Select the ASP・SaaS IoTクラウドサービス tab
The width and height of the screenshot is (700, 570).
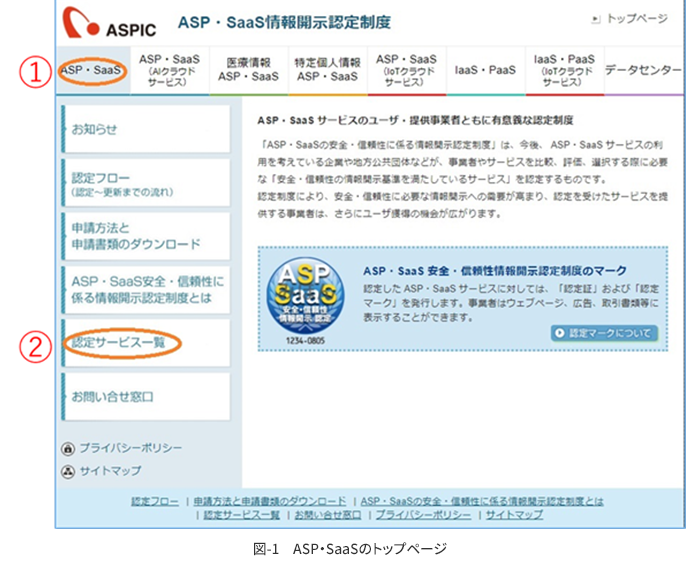point(406,70)
